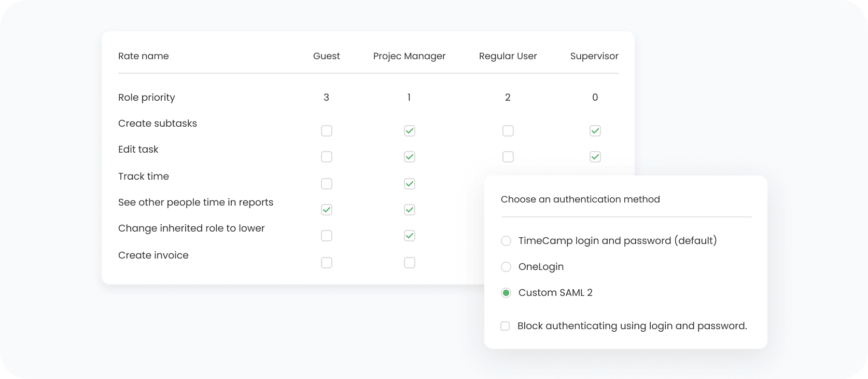Uncheck Track time for Projec Manager
The image size is (868, 379).
tap(410, 184)
